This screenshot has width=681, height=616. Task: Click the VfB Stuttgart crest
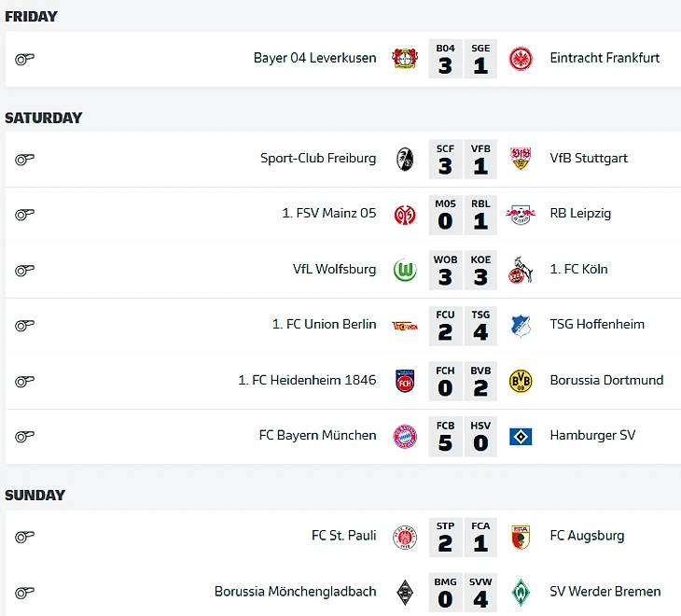(521, 159)
